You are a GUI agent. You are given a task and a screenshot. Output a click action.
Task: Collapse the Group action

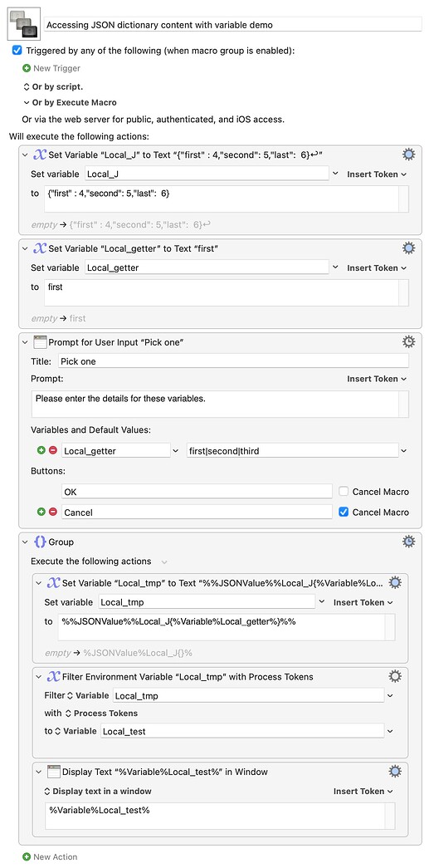pos(26,542)
